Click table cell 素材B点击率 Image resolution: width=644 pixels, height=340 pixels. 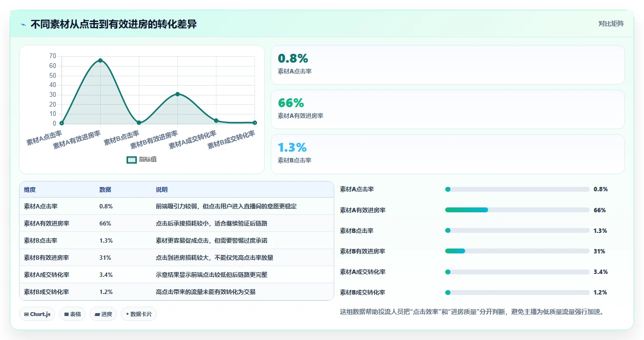click(x=41, y=241)
